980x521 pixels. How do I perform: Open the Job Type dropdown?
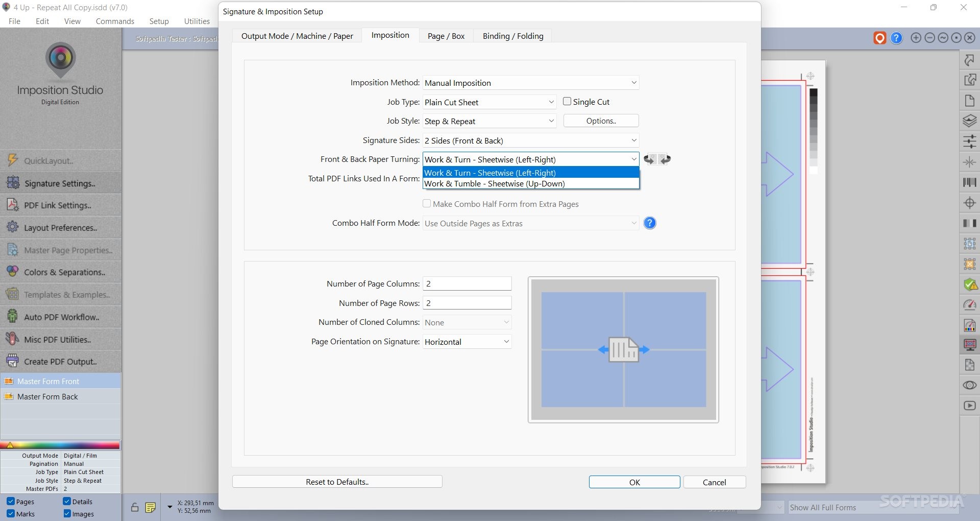(x=489, y=102)
